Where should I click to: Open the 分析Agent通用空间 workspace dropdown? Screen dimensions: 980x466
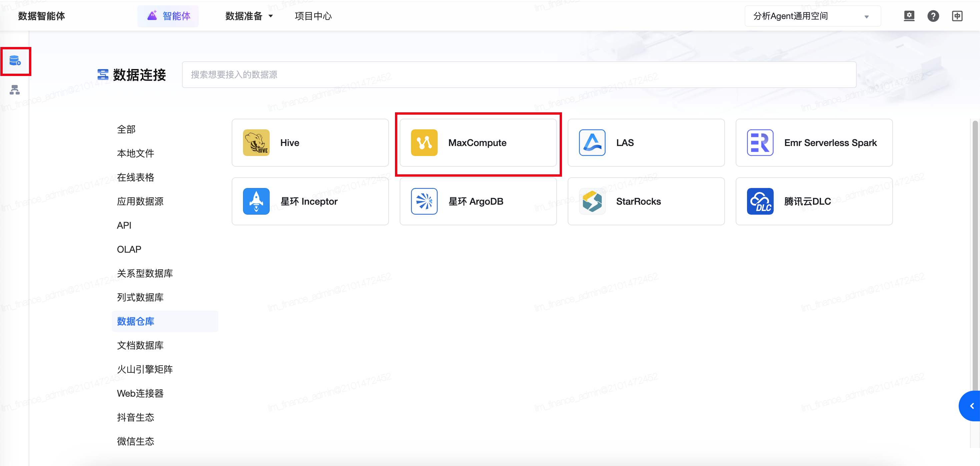point(812,16)
